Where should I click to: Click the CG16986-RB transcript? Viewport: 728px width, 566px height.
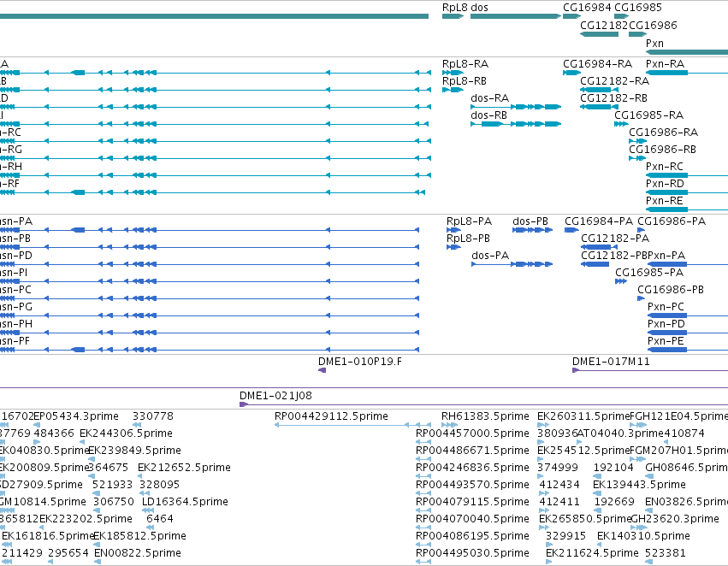point(662,150)
